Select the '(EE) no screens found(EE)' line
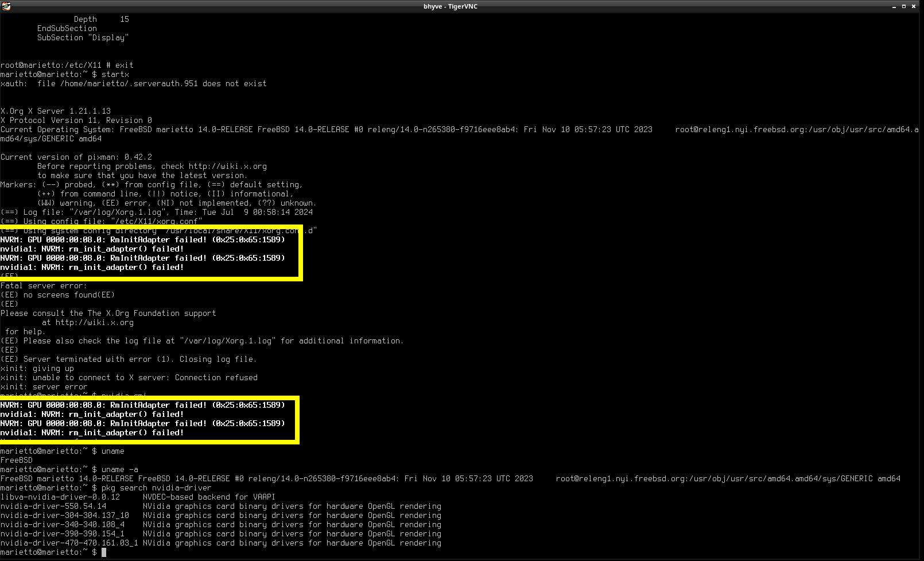The width and height of the screenshot is (924, 561). 57,295
